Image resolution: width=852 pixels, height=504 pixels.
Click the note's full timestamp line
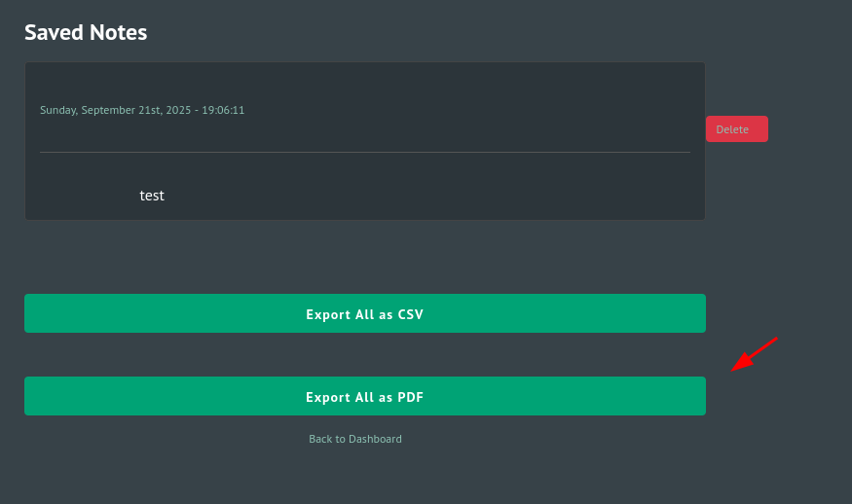click(x=142, y=110)
